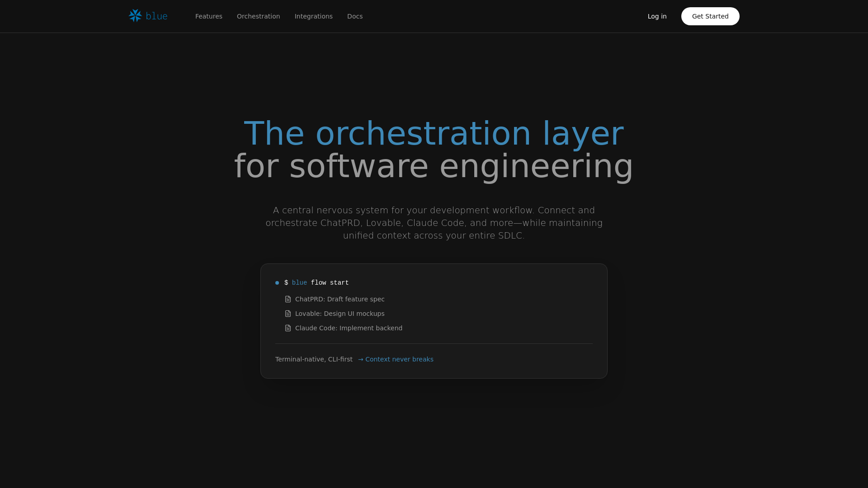Open the Orchestration nav item

(259, 16)
